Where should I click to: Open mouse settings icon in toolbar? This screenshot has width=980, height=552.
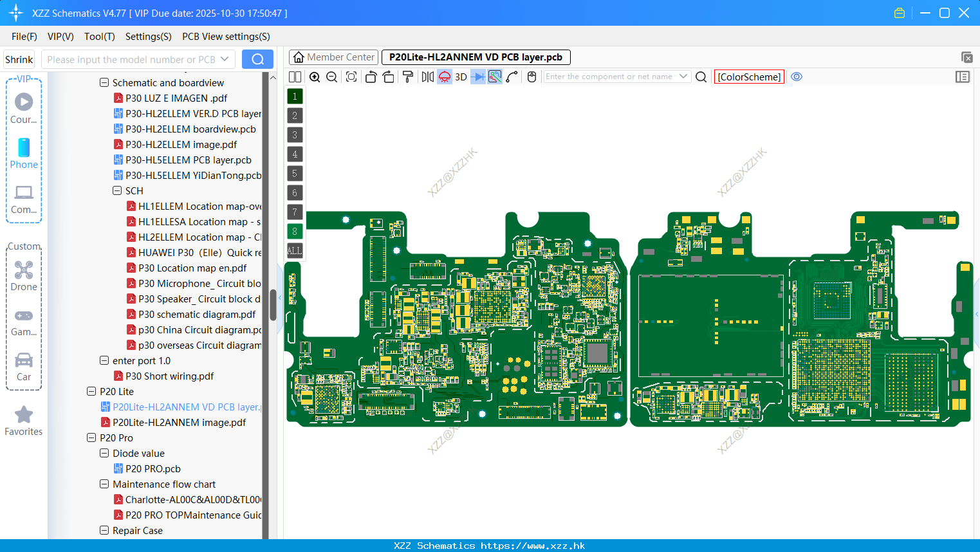(532, 77)
